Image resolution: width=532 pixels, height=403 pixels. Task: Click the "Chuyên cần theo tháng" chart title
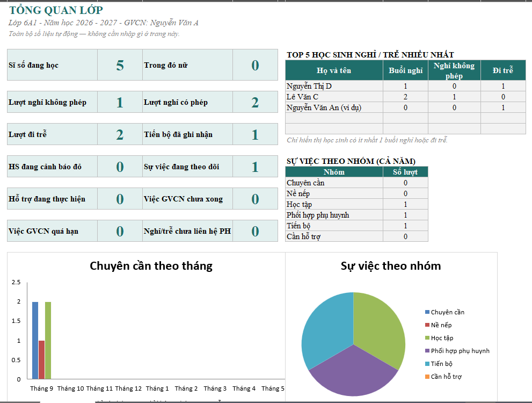(151, 266)
